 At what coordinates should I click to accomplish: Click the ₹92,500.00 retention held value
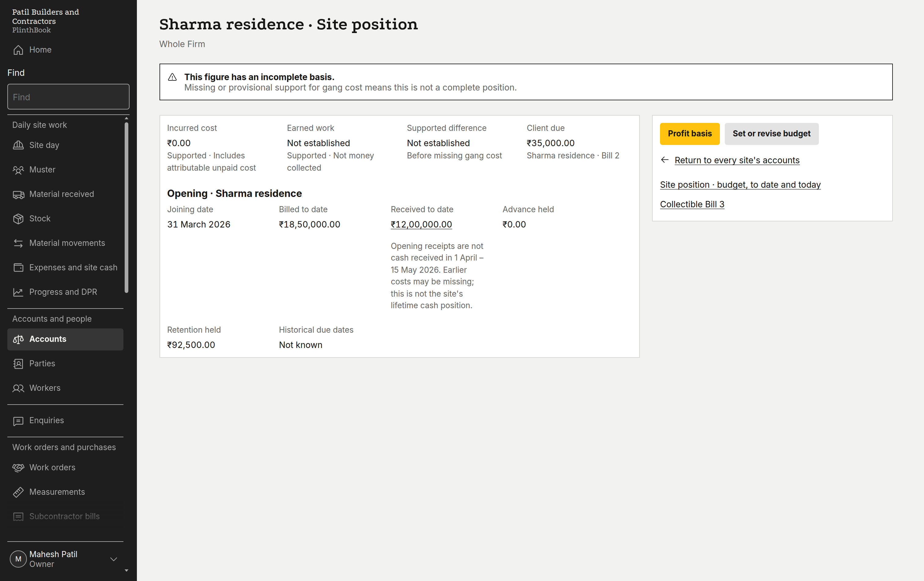point(191,345)
